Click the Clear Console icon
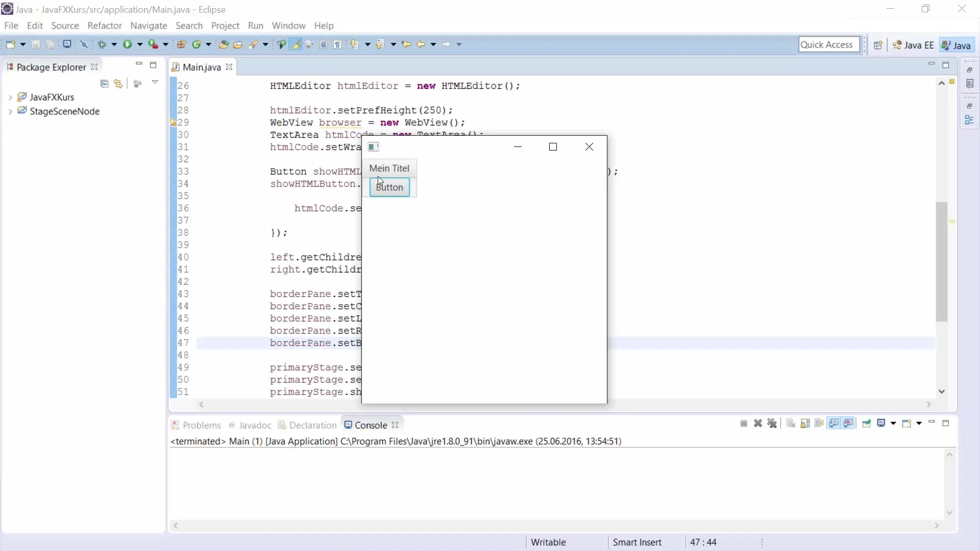 (x=791, y=423)
